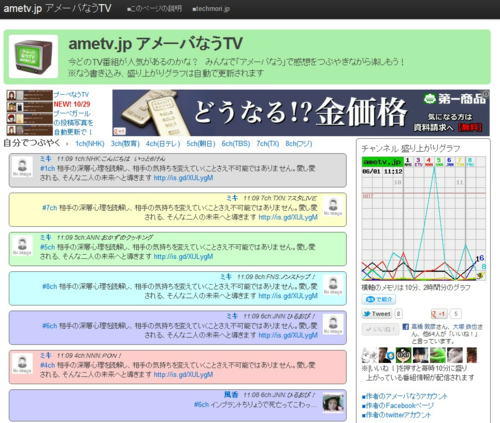The width and height of the screenshot is (500, 423).
Task: Click the AdChoices icon on banner corner
Action: click(x=486, y=94)
